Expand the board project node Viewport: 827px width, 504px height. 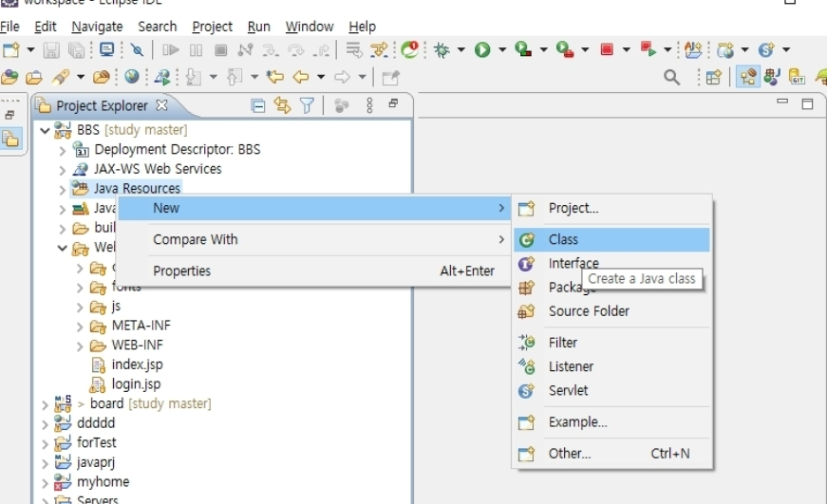(x=45, y=405)
